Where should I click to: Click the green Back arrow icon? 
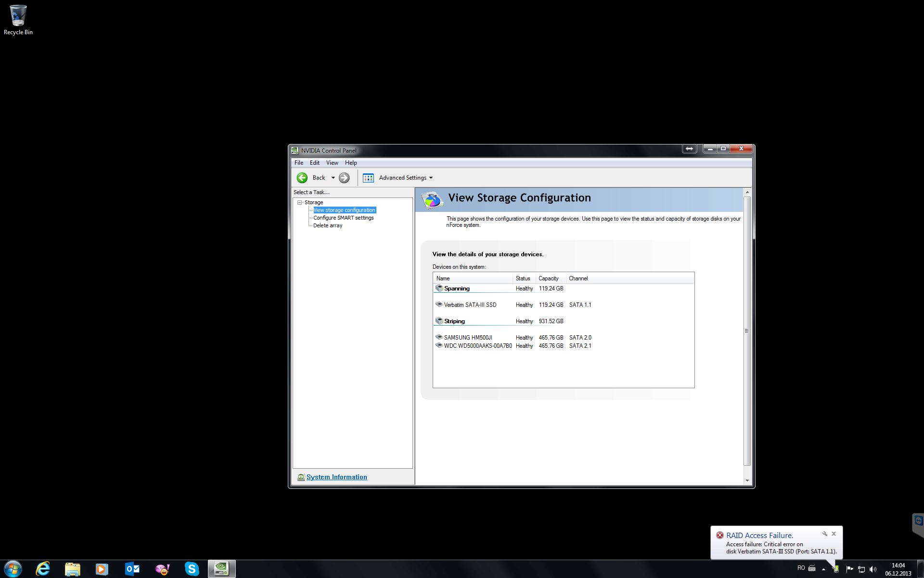tap(302, 178)
